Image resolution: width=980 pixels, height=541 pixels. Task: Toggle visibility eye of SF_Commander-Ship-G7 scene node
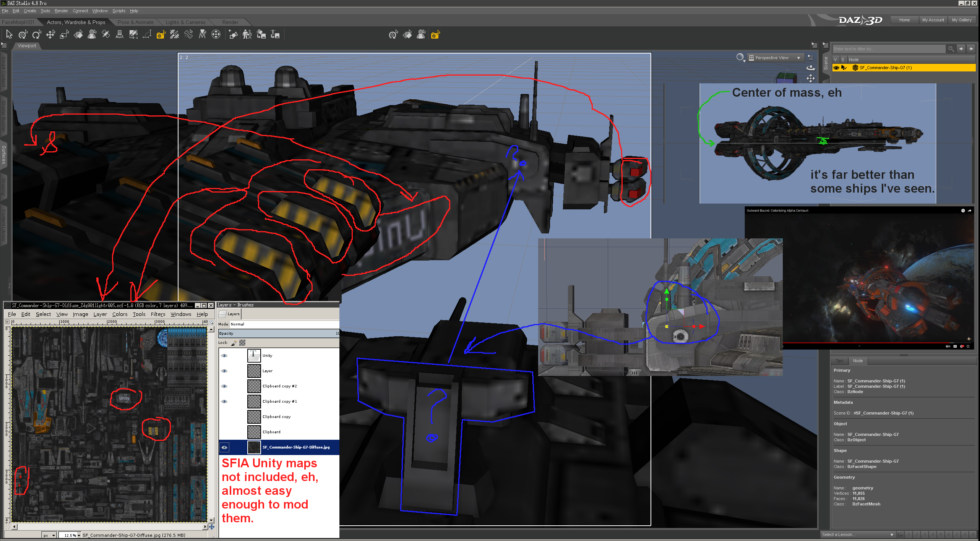click(x=836, y=68)
